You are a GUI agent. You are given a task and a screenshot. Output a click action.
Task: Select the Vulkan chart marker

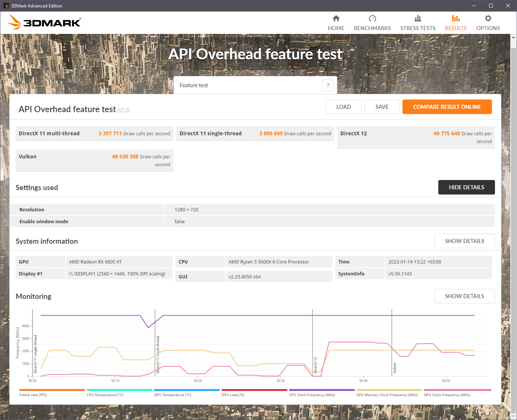tap(395, 368)
